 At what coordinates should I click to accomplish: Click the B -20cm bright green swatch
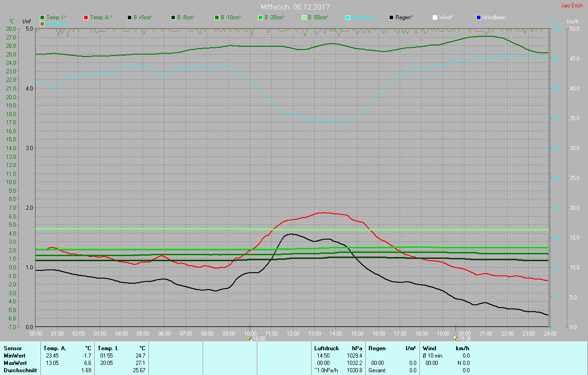tap(260, 17)
